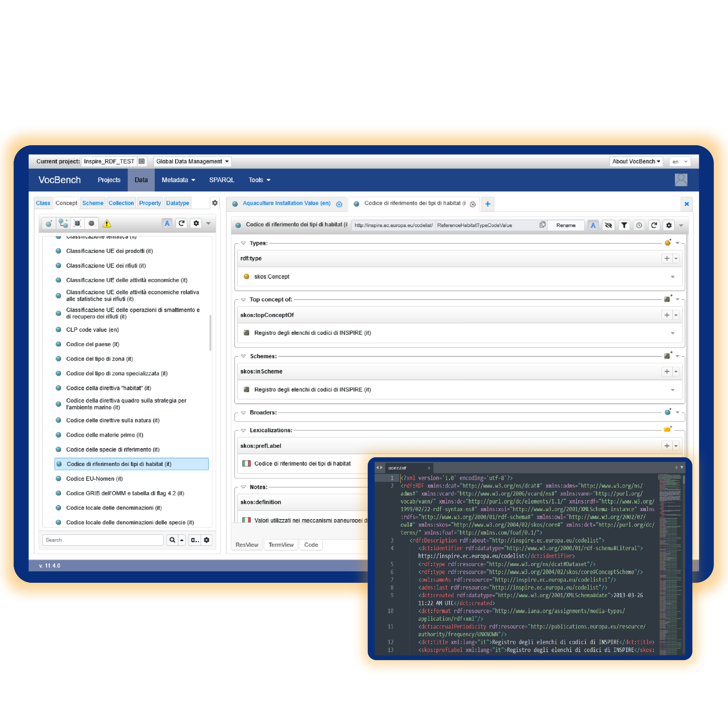Switch to the Scheme tab
Screen dimensions: 728x728
click(x=93, y=203)
